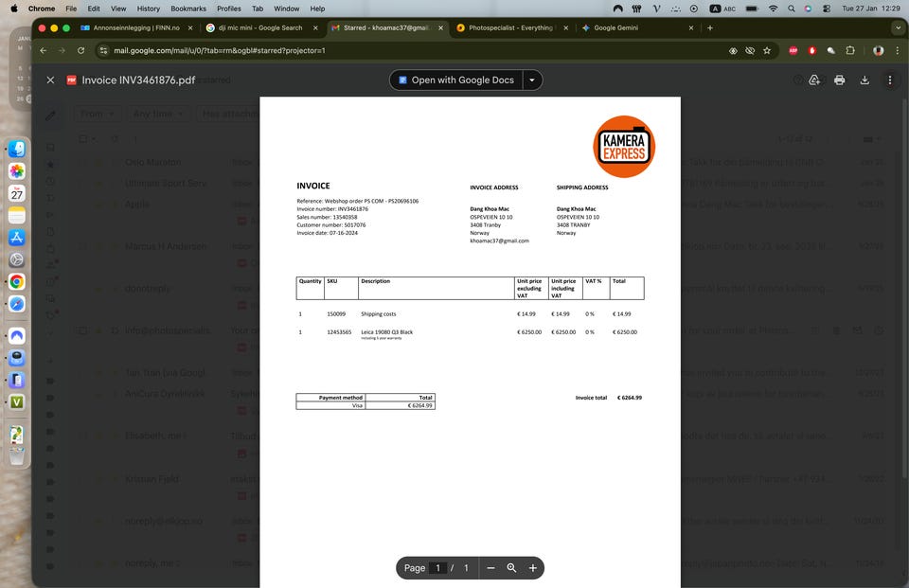
Task: Reload the Gmail page
Action: pyautogui.click(x=80, y=50)
